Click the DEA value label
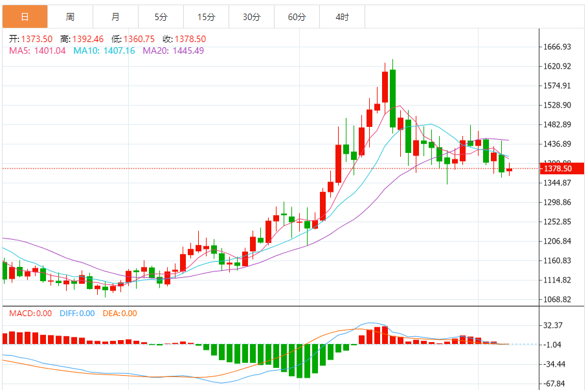The image size is (588, 390). click(120, 314)
